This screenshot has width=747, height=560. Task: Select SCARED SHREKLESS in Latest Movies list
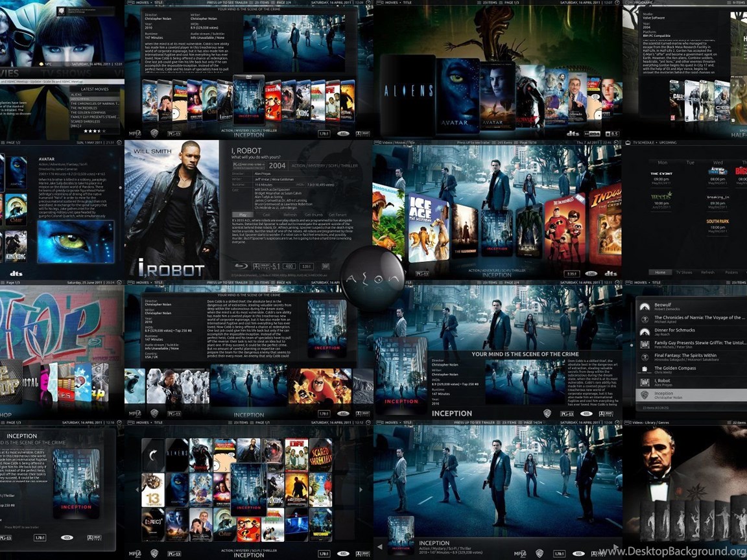pyautogui.click(x=94, y=121)
